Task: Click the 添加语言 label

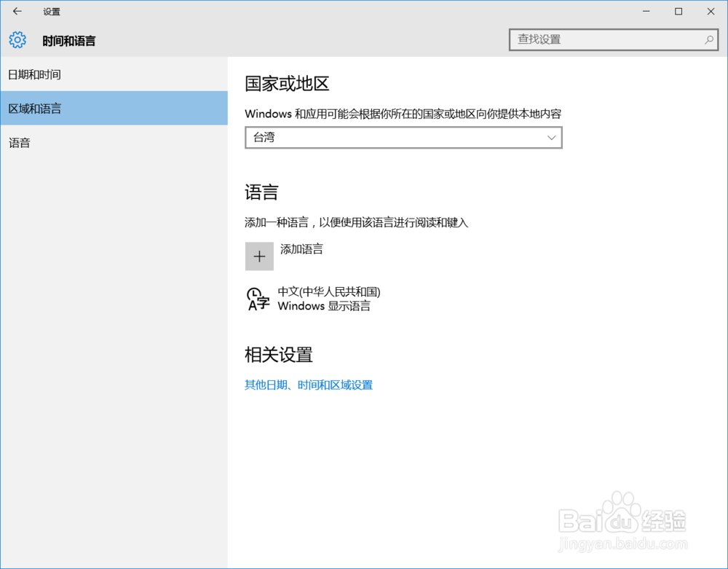Action: click(302, 249)
